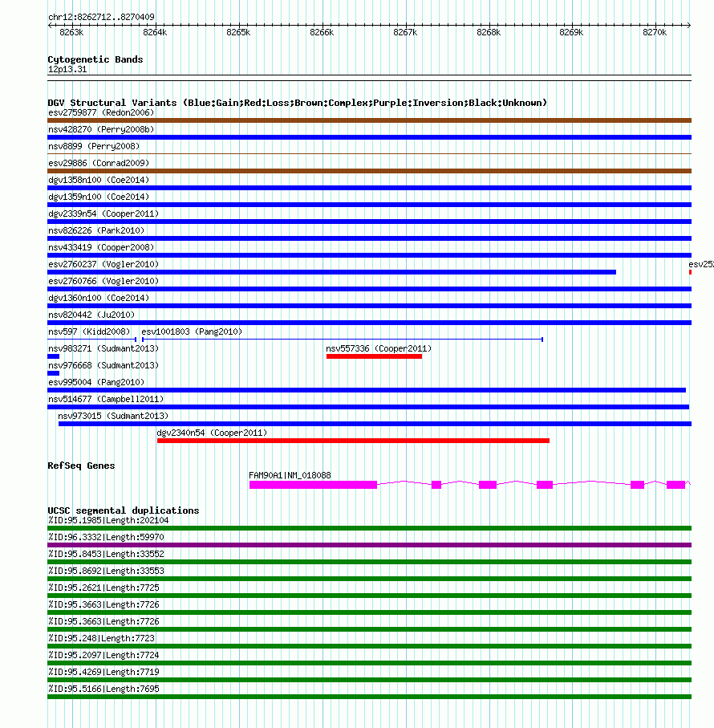The width and height of the screenshot is (714, 728).
Task: Click the dgv2339n54 (Cooper2011) variant label
Action: click(103, 214)
